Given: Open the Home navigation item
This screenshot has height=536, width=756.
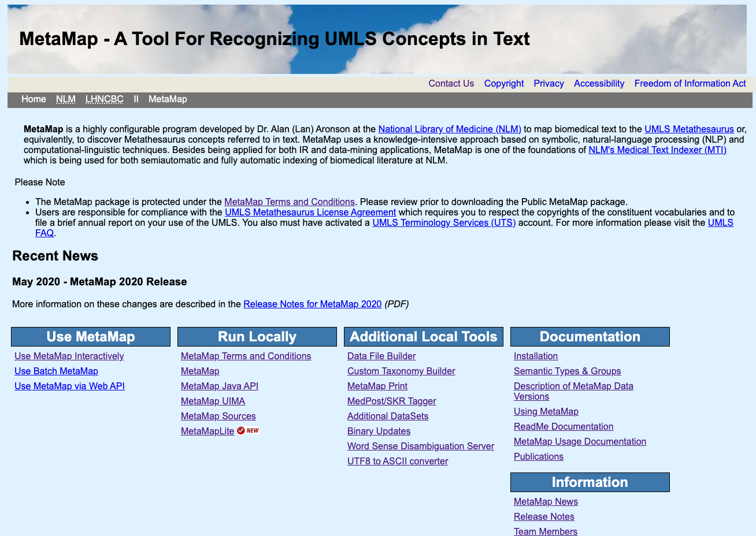Looking at the screenshot, I should coord(34,99).
